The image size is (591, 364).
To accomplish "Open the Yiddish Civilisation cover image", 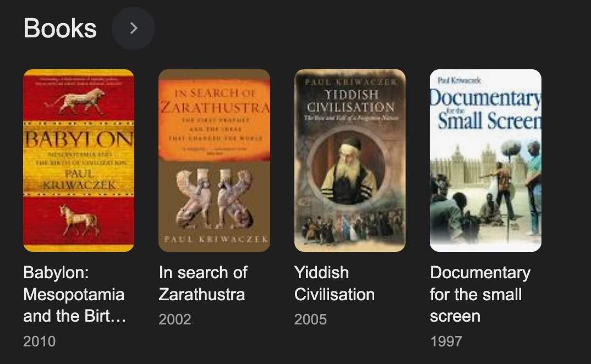I will 350,160.
